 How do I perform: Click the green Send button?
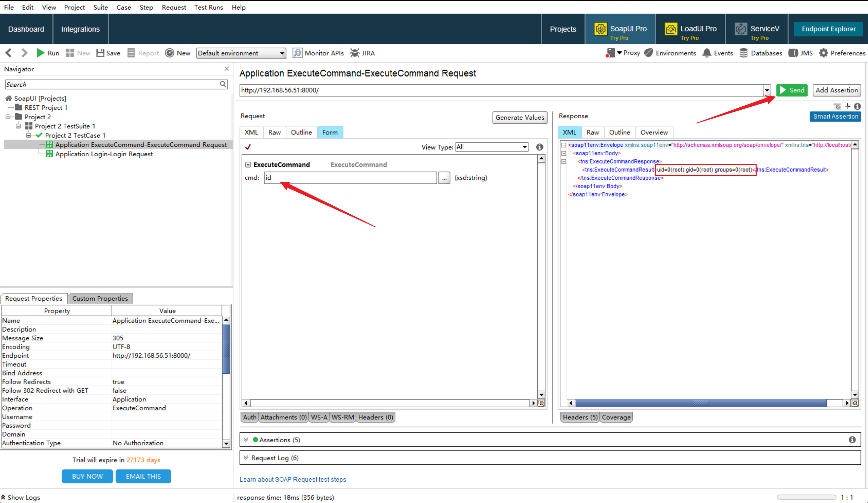792,90
